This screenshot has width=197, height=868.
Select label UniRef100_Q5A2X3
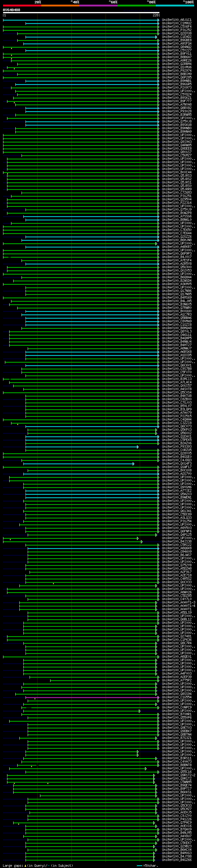176,494
